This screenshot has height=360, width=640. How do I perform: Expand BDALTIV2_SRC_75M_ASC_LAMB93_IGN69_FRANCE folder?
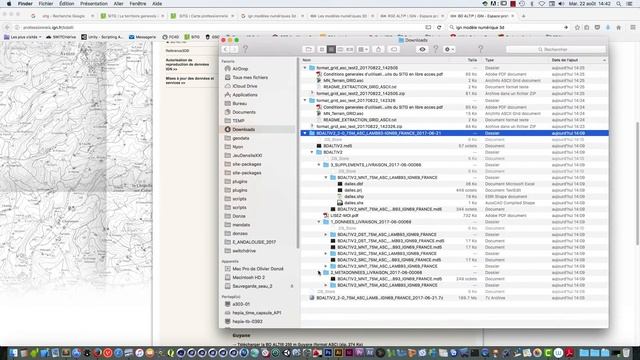click(x=326, y=253)
